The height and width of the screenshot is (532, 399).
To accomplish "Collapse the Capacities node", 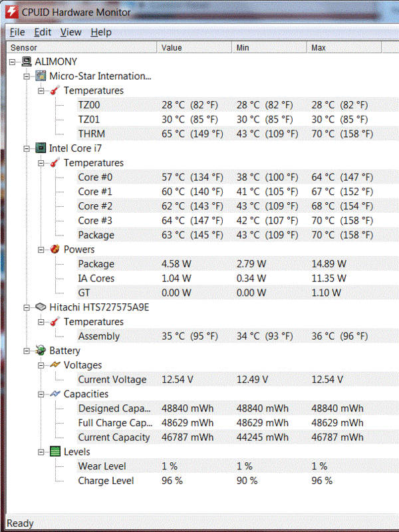I will point(41,394).
